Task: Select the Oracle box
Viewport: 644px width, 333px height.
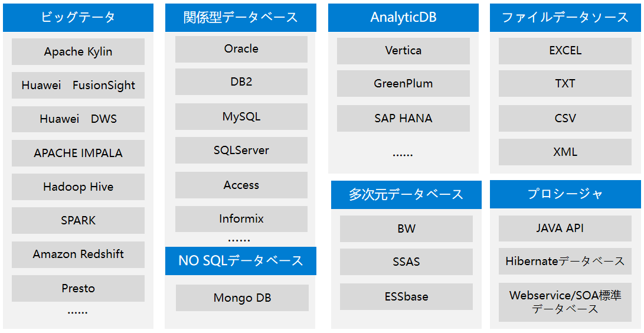Action: 241,49
